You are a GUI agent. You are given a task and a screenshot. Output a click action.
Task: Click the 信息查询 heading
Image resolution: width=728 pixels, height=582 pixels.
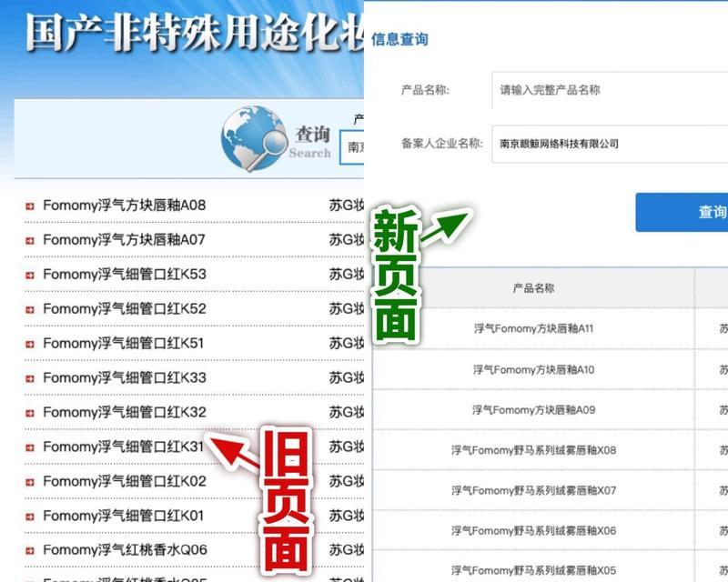[399, 39]
